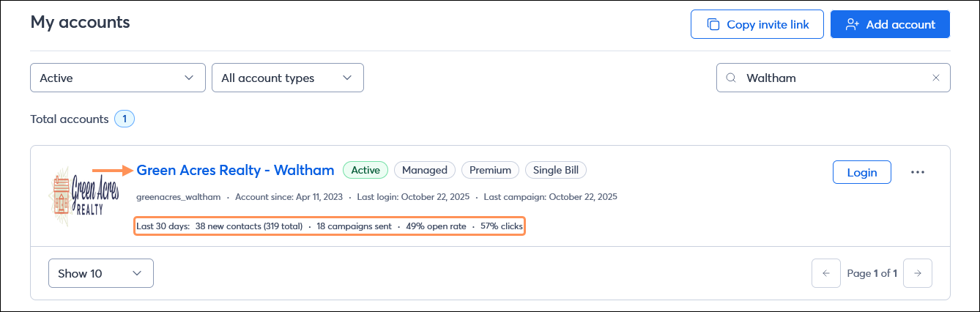The height and width of the screenshot is (312, 980).
Task: Click the '18 campaigns sent' stat
Action: point(354,226)
